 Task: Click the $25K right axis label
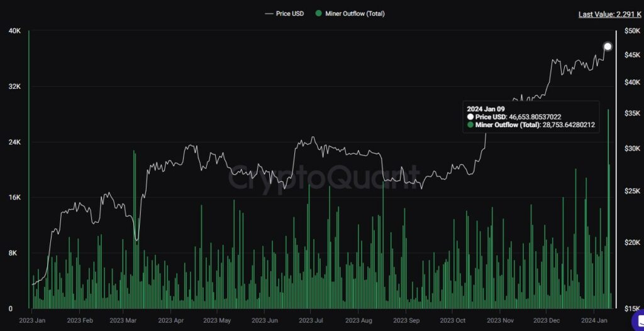(632, 191)
